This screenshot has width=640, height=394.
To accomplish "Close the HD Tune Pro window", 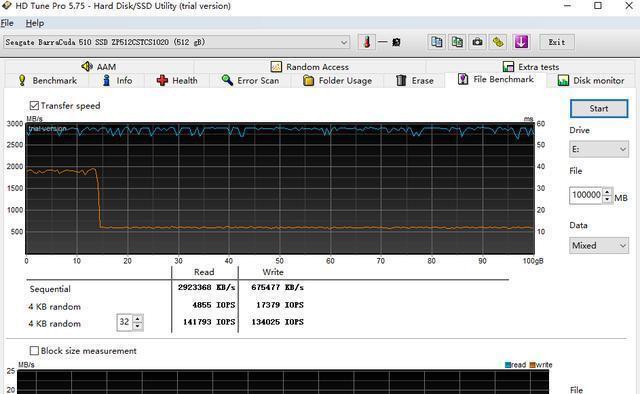I will click(x=629, y=6).
